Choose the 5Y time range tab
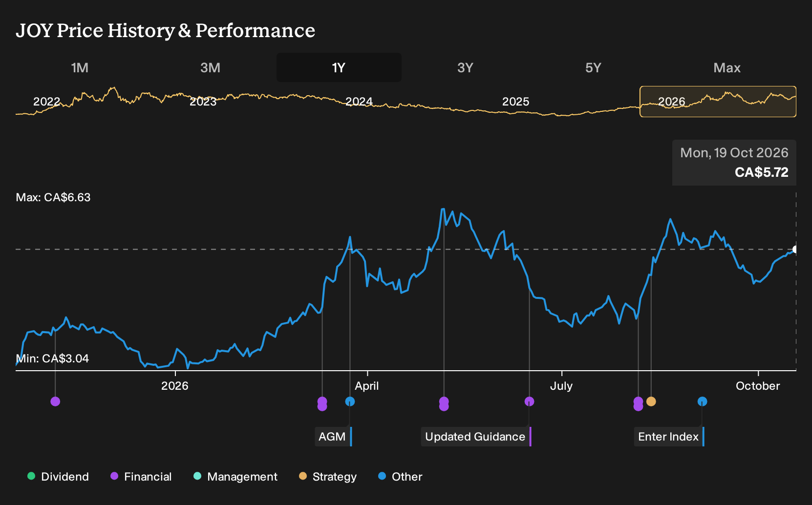The width and height of the screenshot is (812, 505). 593,67
